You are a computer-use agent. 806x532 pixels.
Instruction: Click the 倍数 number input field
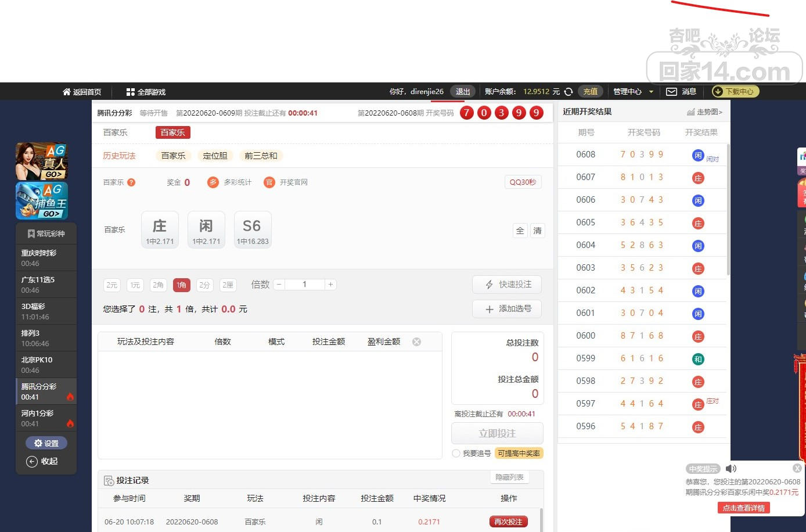coord(305,285)
